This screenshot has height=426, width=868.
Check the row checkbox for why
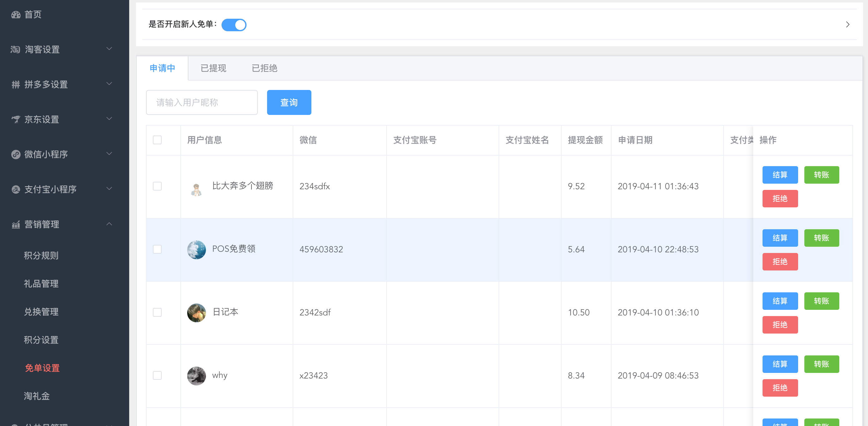tap(157, 375)
